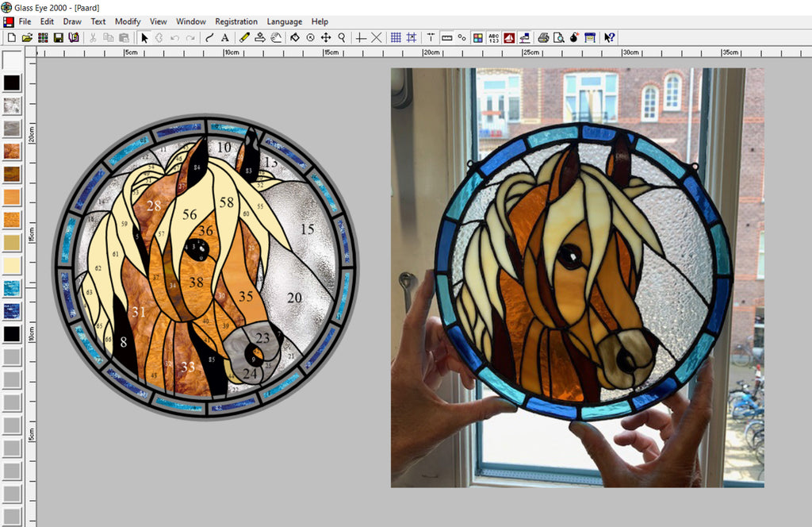The image size is (812, 527).
Task: Open the Language menu
Action: point(284,21)
